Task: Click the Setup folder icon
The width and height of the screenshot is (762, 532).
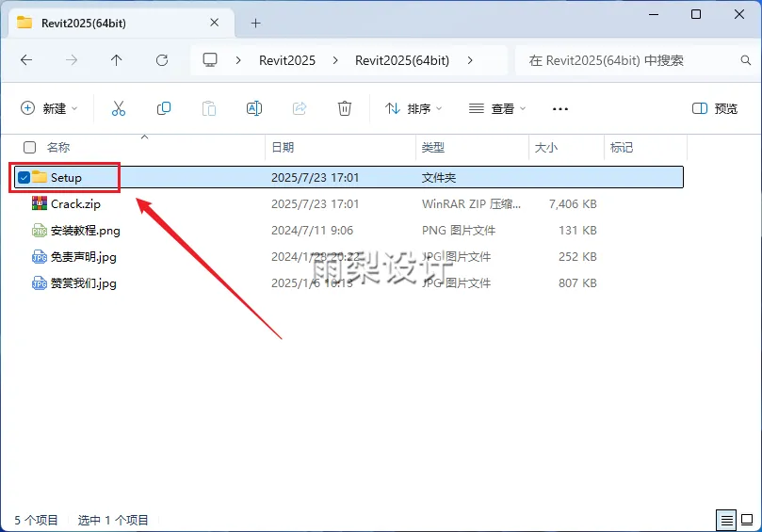Action: (x=40, y=177)
